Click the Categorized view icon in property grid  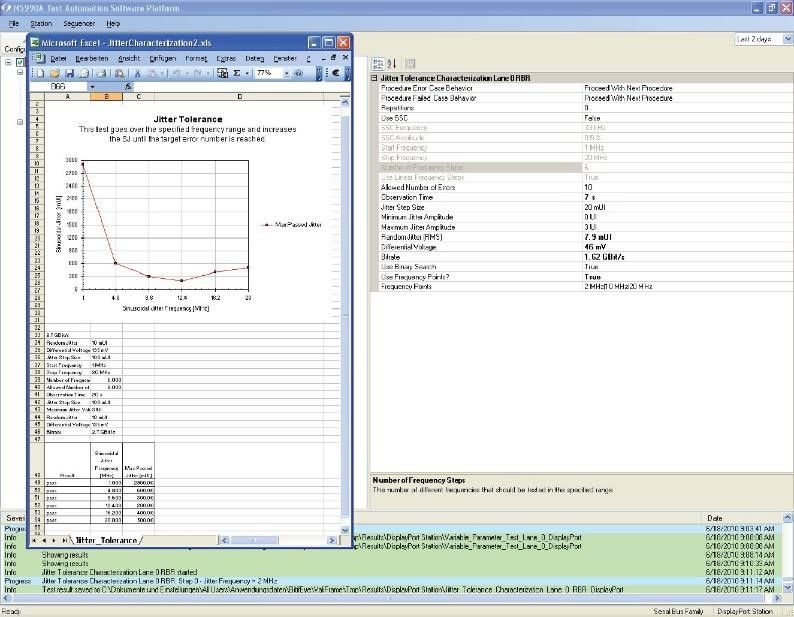pyautogui.click(x=378, y=64)
